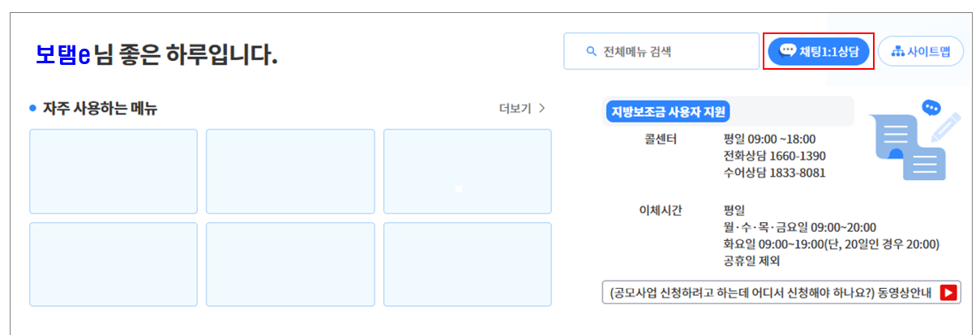
Task: Select the top-middle frequent menu tile
Action: click(x=290, y=171)
